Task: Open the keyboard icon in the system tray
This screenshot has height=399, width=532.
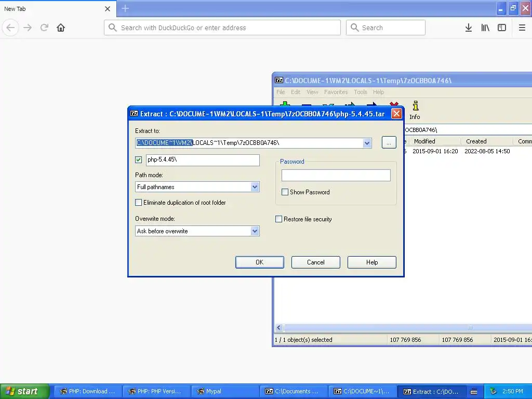Action: pos(474,392)
